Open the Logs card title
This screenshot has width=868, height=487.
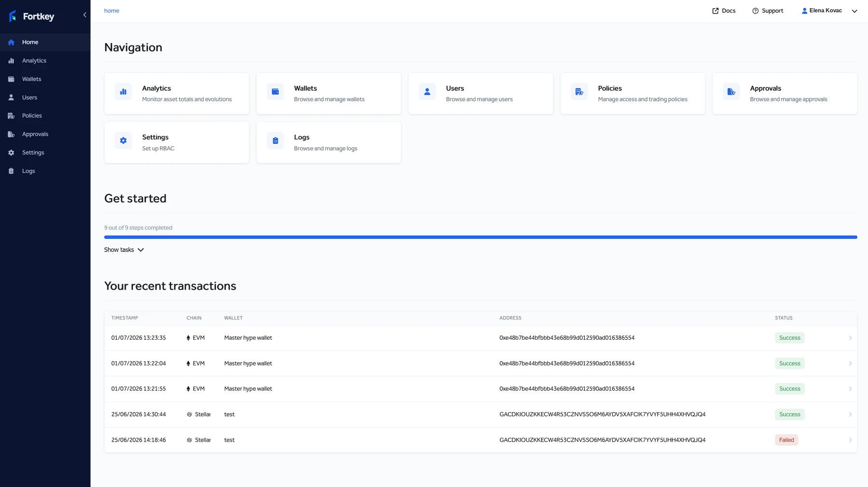[302, 137]
